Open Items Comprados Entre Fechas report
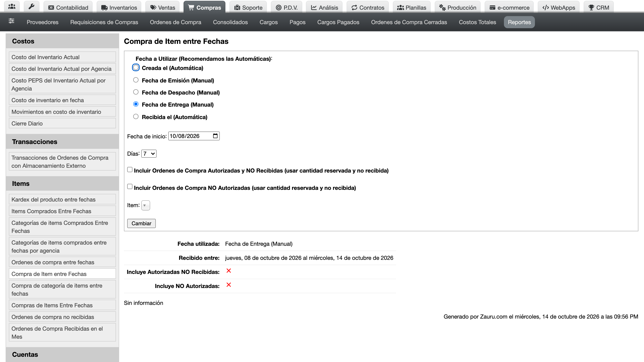 [62, 211]
